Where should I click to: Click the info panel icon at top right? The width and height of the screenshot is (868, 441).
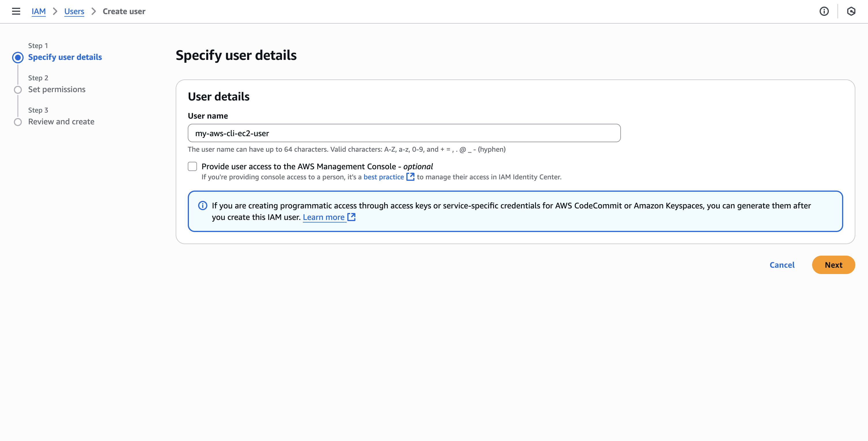point(824,12)
